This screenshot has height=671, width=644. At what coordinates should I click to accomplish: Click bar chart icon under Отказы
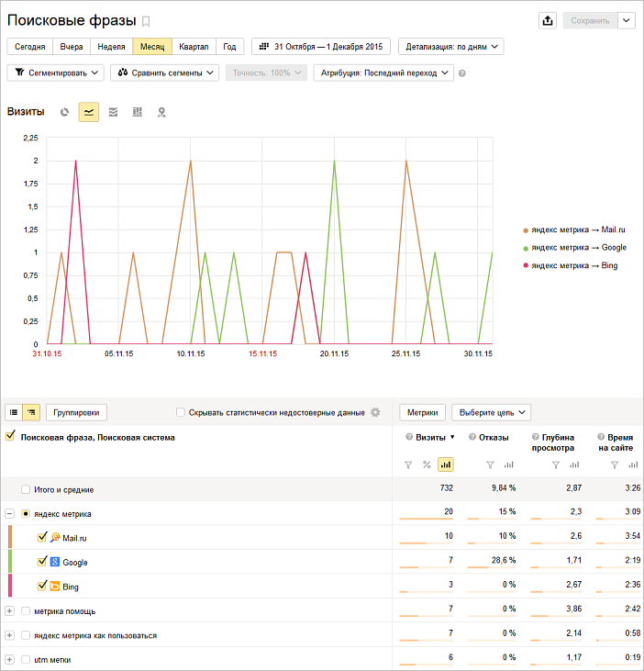click(x=509, y=464)
